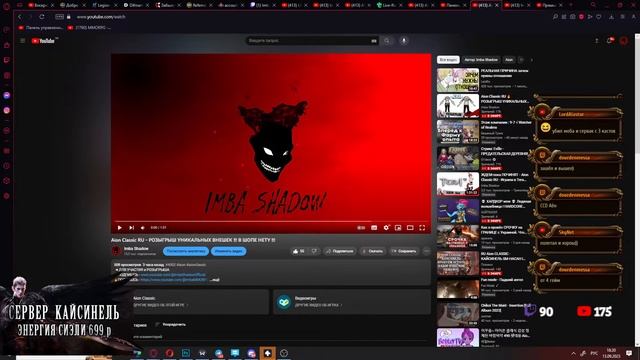Open 'Панель управления' bookmark
Viewport: 640px width, 360px height.
coord(41,28)
